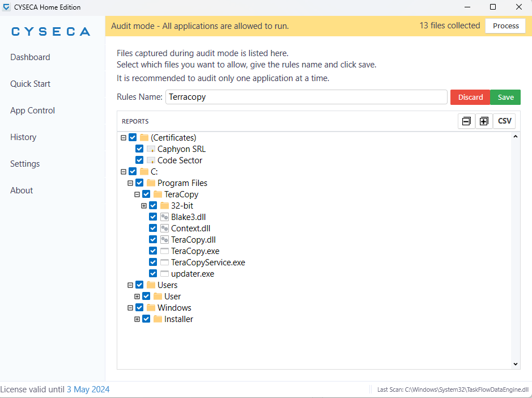Click the reports list scroll up arrow

pyautogui.click(x=516, y=137)
